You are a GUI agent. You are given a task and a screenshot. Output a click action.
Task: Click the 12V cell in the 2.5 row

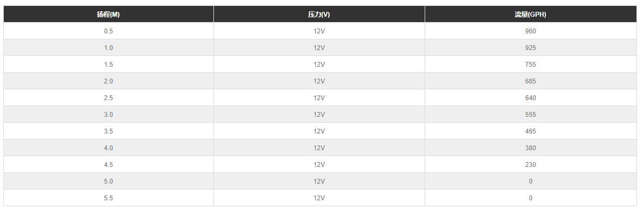click(x=319, y=98)
